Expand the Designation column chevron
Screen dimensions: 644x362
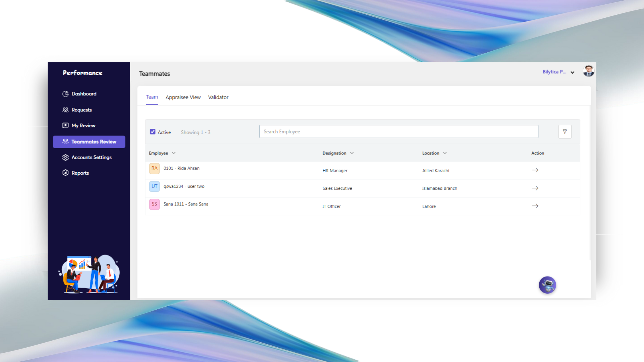(352, 153)
